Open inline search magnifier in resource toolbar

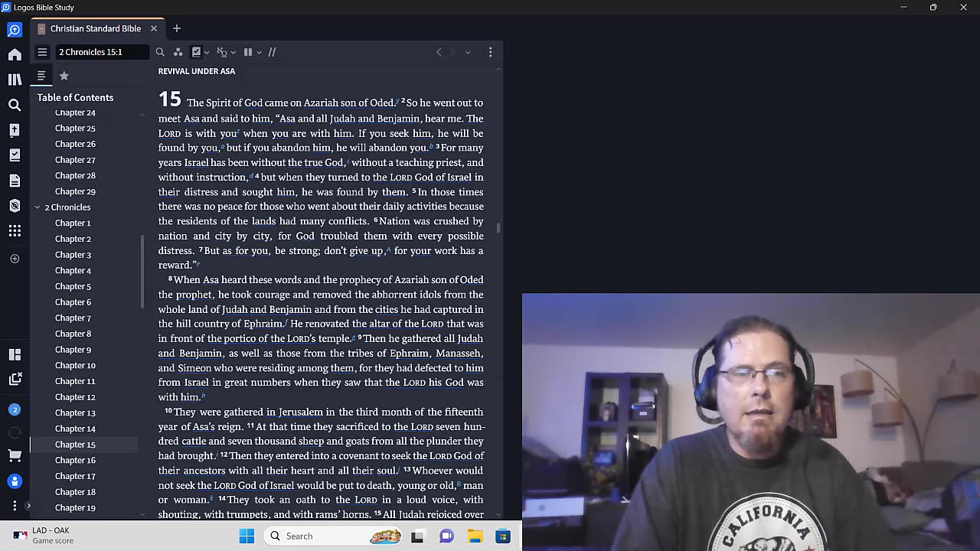(160, 52)
